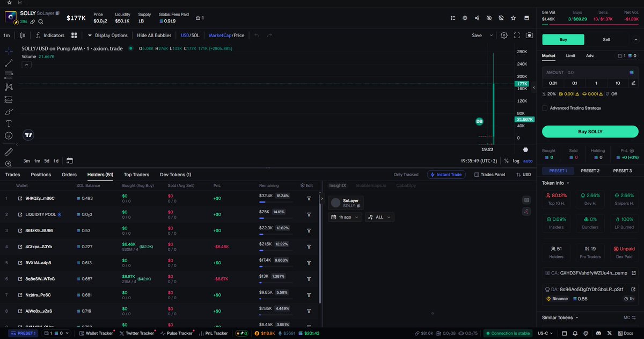Expand the Similar Tokens section

coord(561,318)
